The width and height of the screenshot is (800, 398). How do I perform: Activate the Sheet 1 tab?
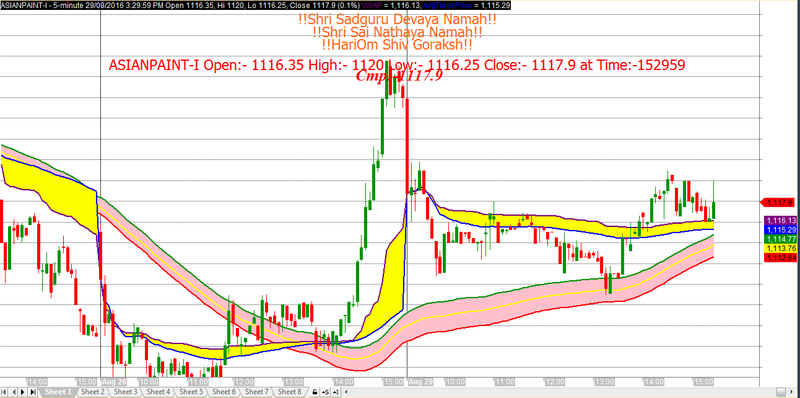pos(58,392)
